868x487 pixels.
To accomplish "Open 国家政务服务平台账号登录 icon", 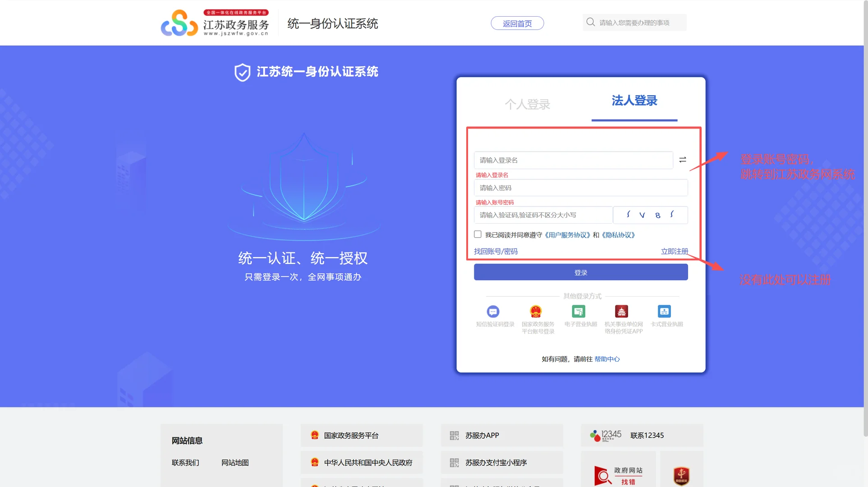I will coord(536,312).
